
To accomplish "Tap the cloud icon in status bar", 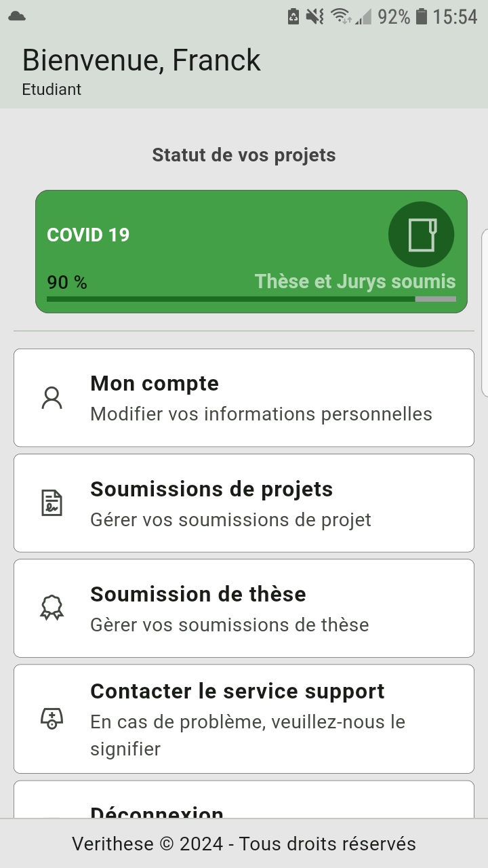I will tap(17, 16).
